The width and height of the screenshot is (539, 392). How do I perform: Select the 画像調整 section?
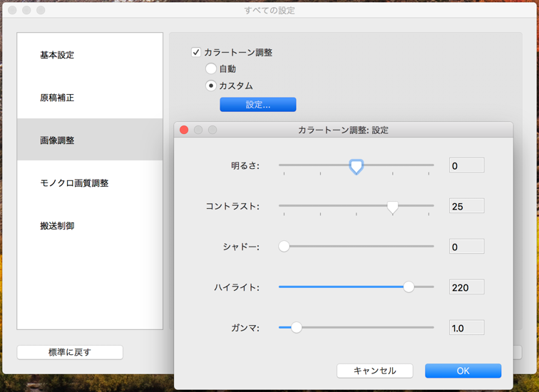pos(90,140)
